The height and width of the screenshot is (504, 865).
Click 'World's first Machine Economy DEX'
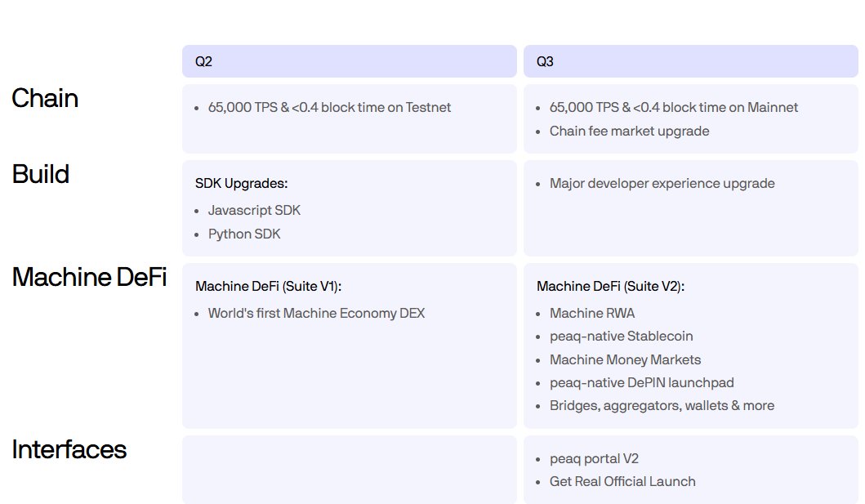317,313
